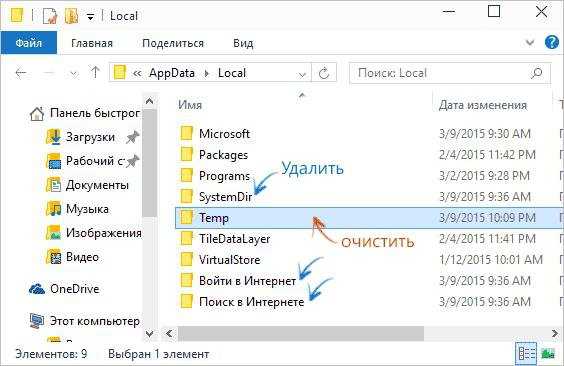
Task: Select the Temp folder row
Action: click(x=369, y=218)
